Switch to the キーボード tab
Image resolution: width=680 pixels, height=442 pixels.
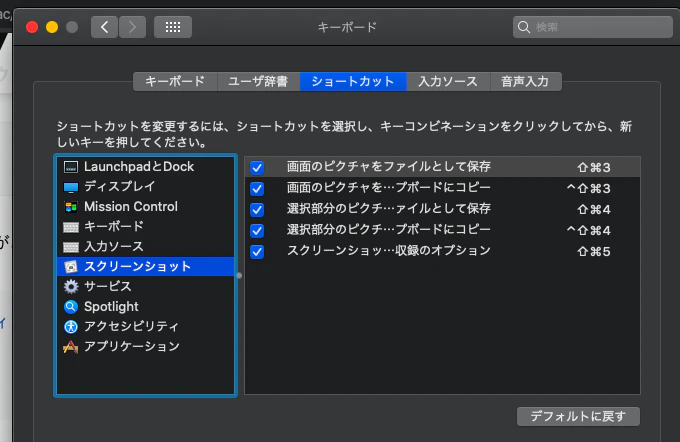(175, 82)
